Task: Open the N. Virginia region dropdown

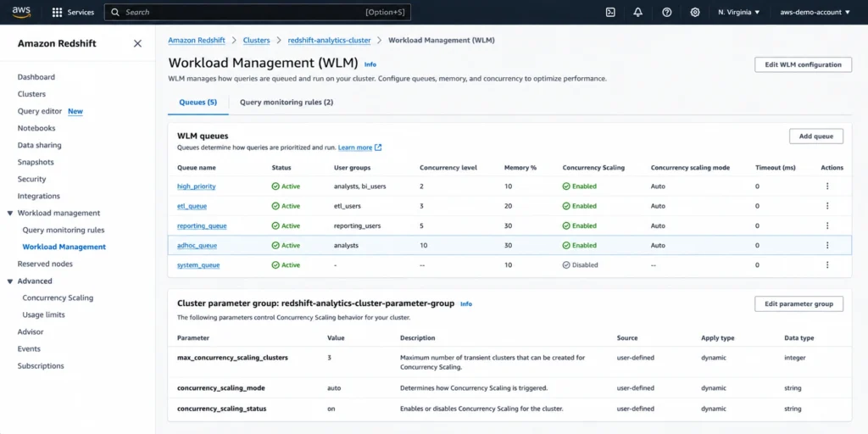Action: pyautogui.click(x=739, y=12)
